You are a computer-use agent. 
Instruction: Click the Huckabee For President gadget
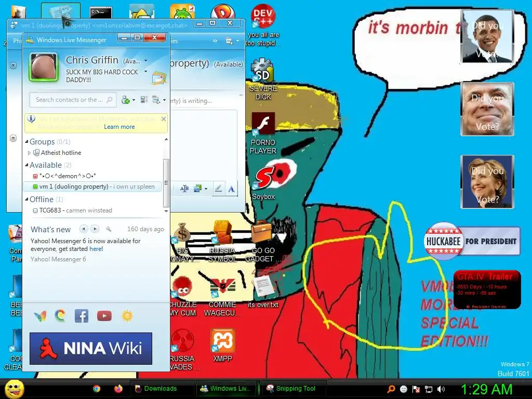tap(472, 241)
